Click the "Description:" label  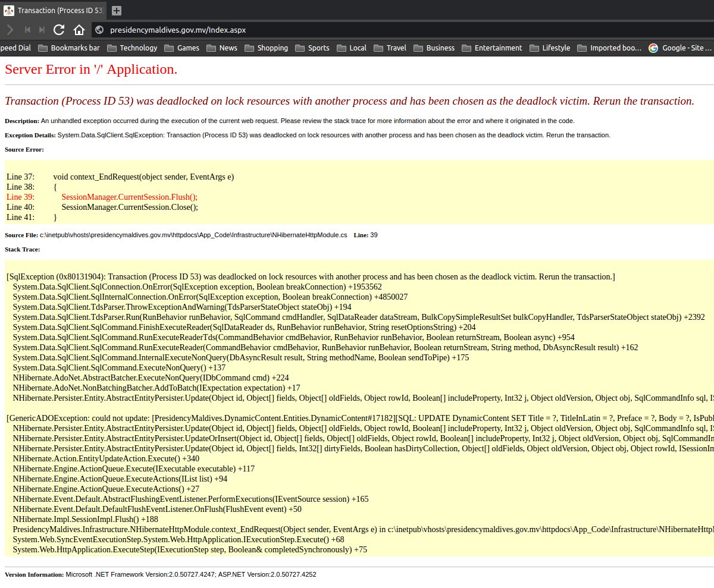(x=22, y=121)
